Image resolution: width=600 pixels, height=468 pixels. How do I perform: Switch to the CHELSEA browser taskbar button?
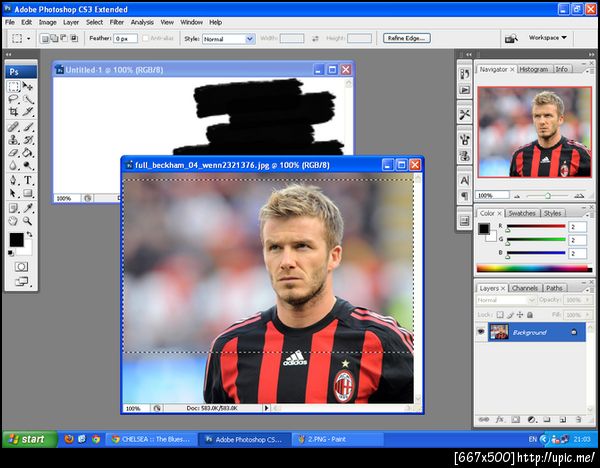[x=151, y=439]
